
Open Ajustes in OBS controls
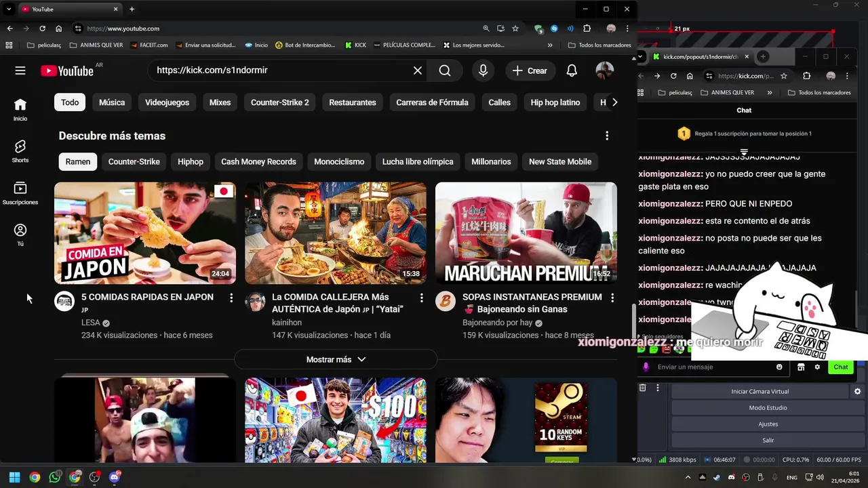[x=768, y=424]
